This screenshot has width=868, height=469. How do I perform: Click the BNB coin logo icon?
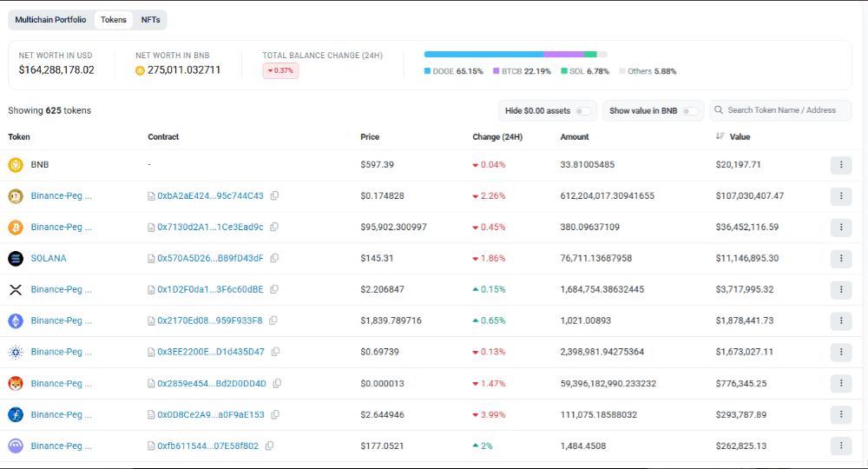tap(16, 164)
